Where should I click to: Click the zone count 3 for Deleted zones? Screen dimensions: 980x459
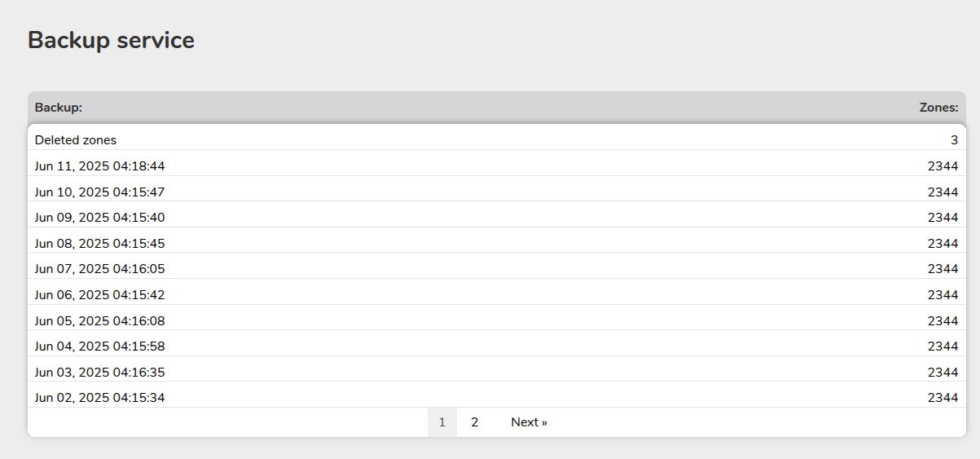[x=954, y=140]
